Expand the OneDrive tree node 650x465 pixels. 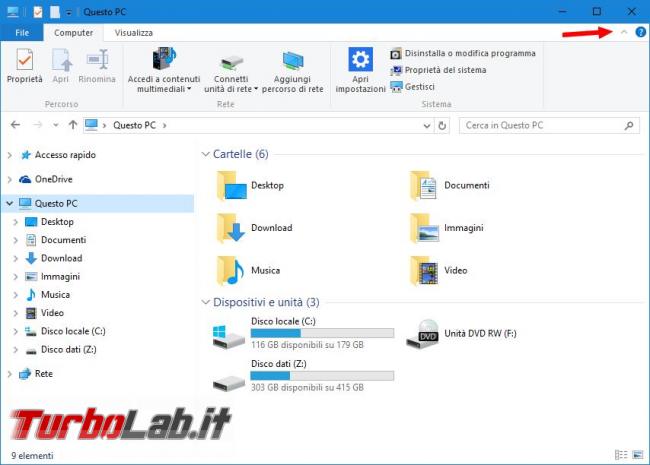tap(10, 179)
